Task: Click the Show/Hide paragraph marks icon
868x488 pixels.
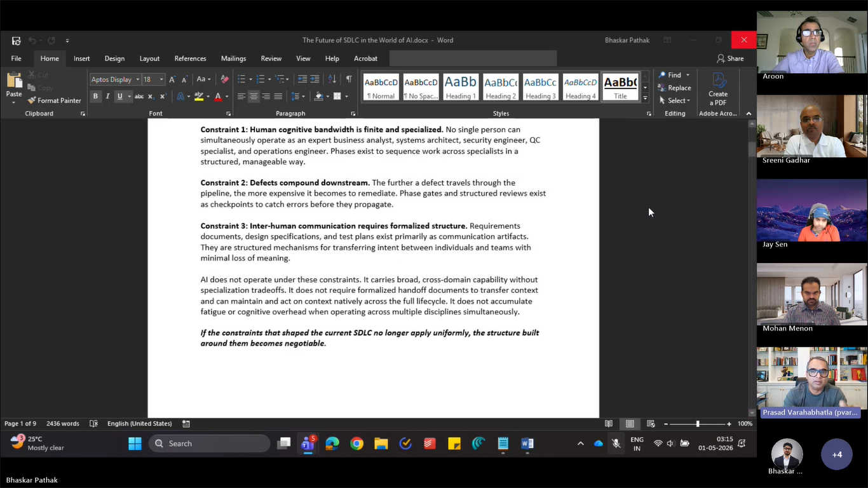Action: (x=349, y=79)
